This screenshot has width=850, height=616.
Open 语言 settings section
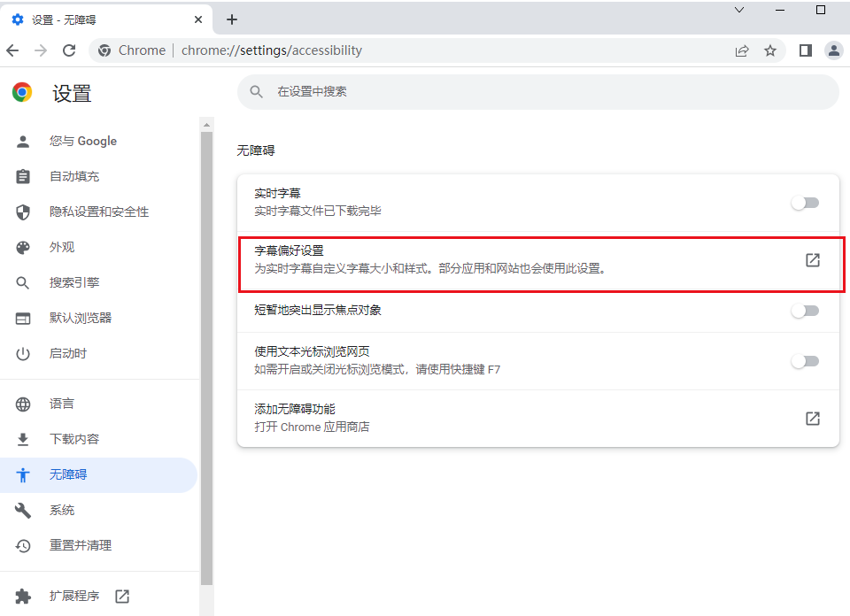click(98, 404)
